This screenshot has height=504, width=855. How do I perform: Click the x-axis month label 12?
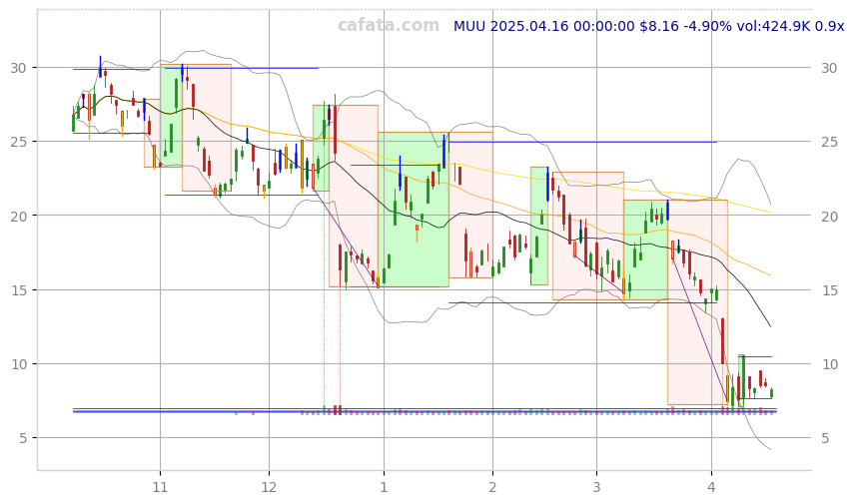point(269,487)
